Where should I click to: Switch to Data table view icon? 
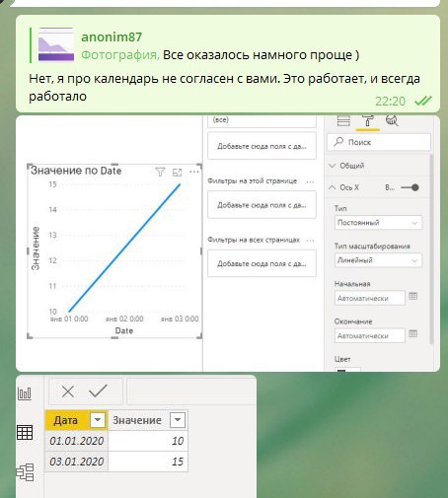[x=25, y=432]
